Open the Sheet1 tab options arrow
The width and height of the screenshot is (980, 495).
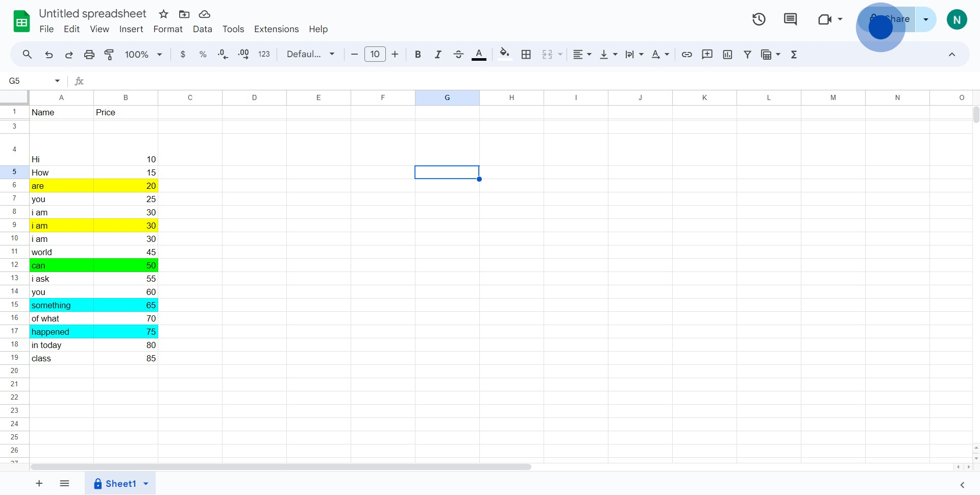tap(146, 484)
